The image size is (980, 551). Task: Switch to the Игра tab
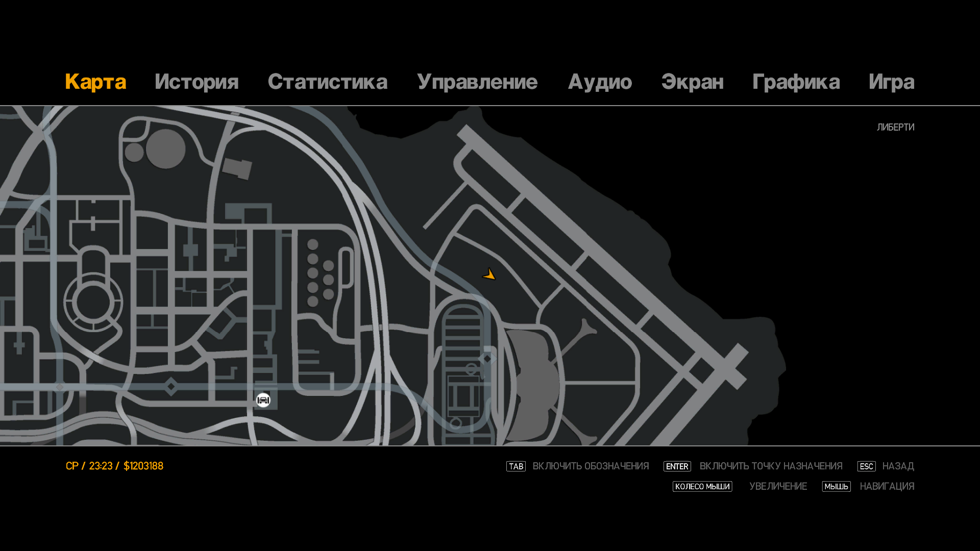tap(891, 82)
